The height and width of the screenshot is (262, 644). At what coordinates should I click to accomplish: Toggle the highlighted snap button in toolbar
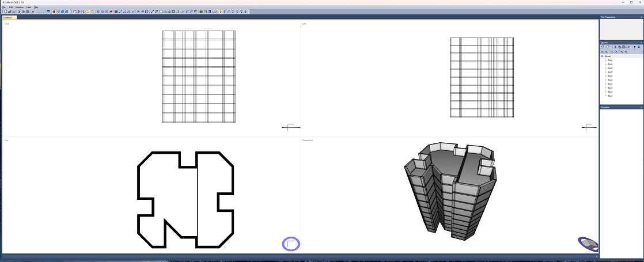click(221, 12)
